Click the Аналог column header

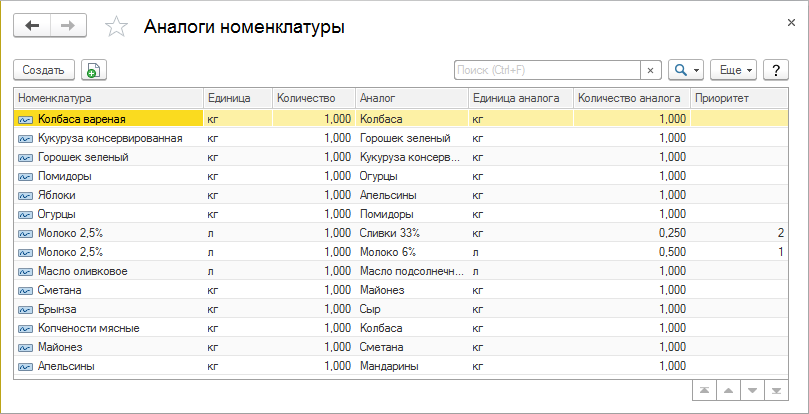(410, 98)
